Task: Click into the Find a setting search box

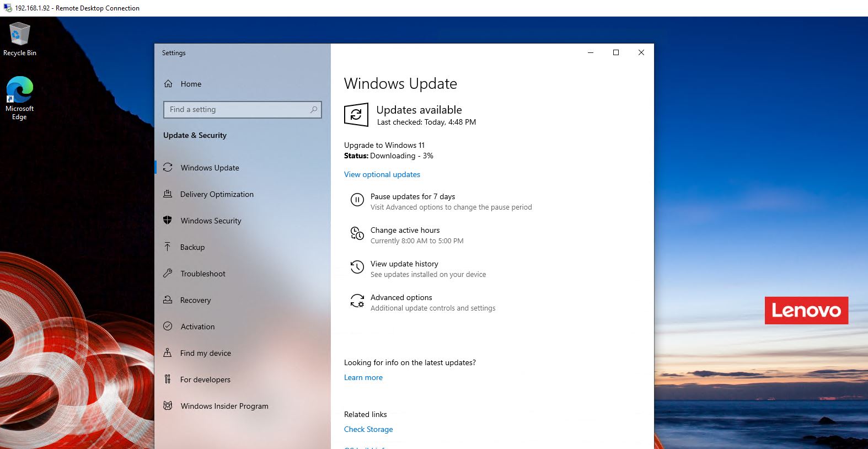Action: pyautogui.click(x=237, y=110)
